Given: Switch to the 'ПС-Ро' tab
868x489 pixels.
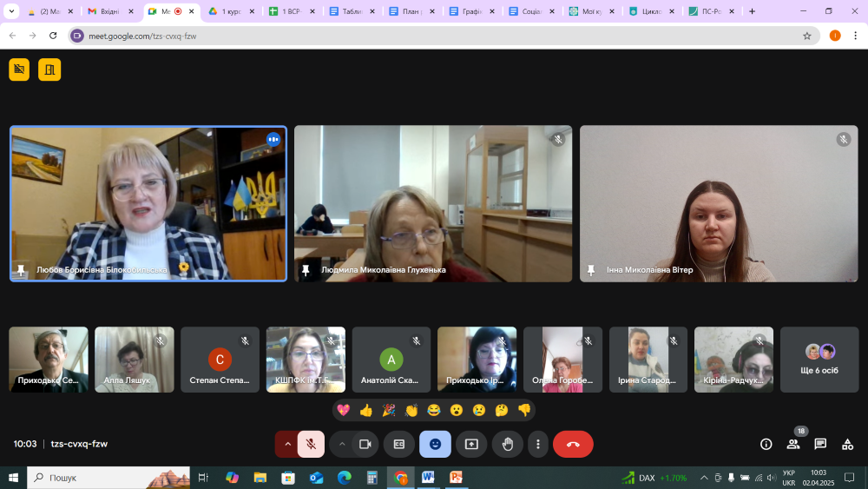Looking at the screenshot, I should click(x=711, y=11).
